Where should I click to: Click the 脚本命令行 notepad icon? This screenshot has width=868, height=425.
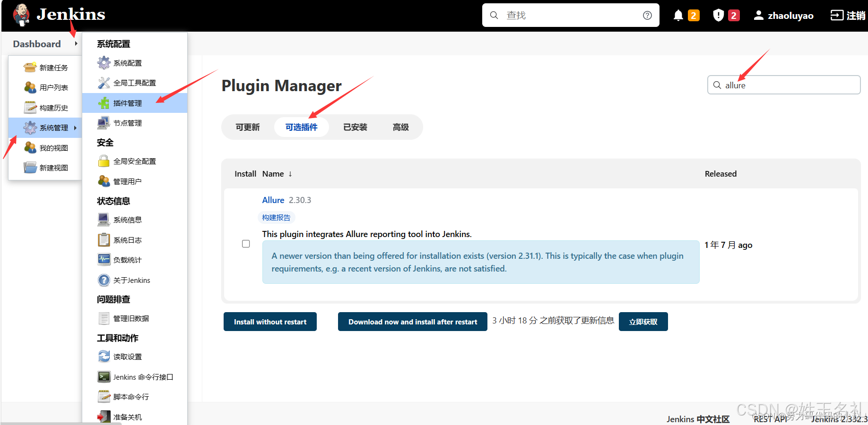[104, 397]
